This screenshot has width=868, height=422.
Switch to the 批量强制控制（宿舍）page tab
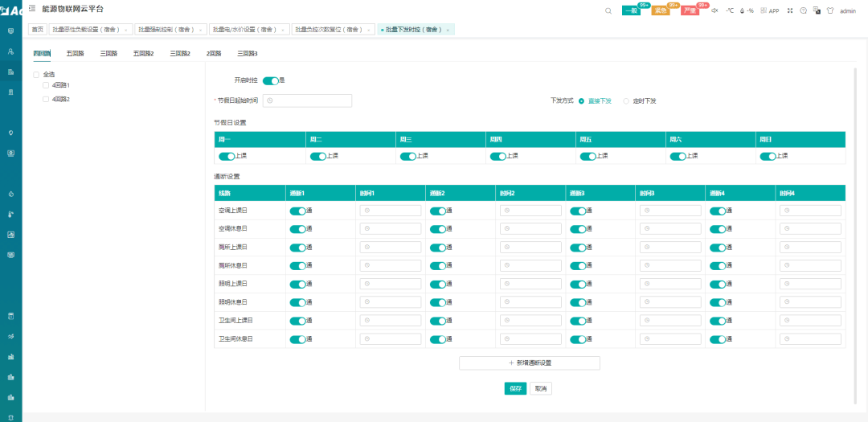click(172, 30)
